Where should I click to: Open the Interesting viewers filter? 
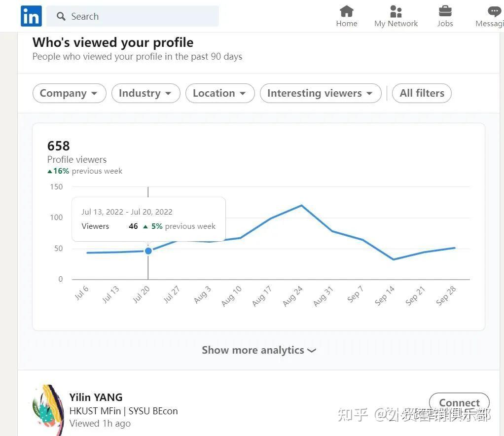coord(320,93)
